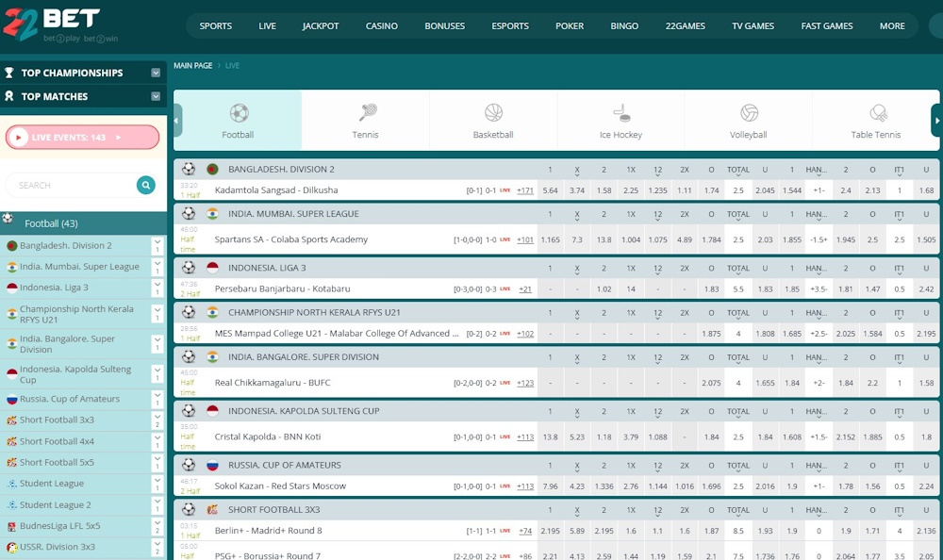Select the Volleyball icon

point(749,112)
